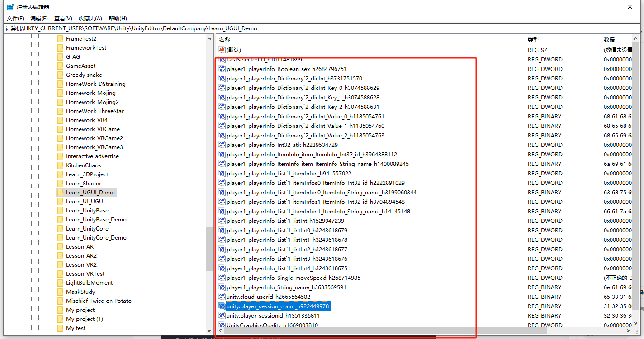Open the 查看(V) menu
Screen dimensions: 644x339
(x=62, y=18)
